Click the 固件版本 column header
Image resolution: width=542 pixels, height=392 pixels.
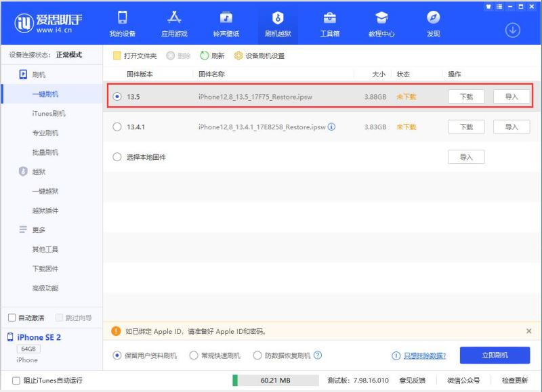point(140,74)
